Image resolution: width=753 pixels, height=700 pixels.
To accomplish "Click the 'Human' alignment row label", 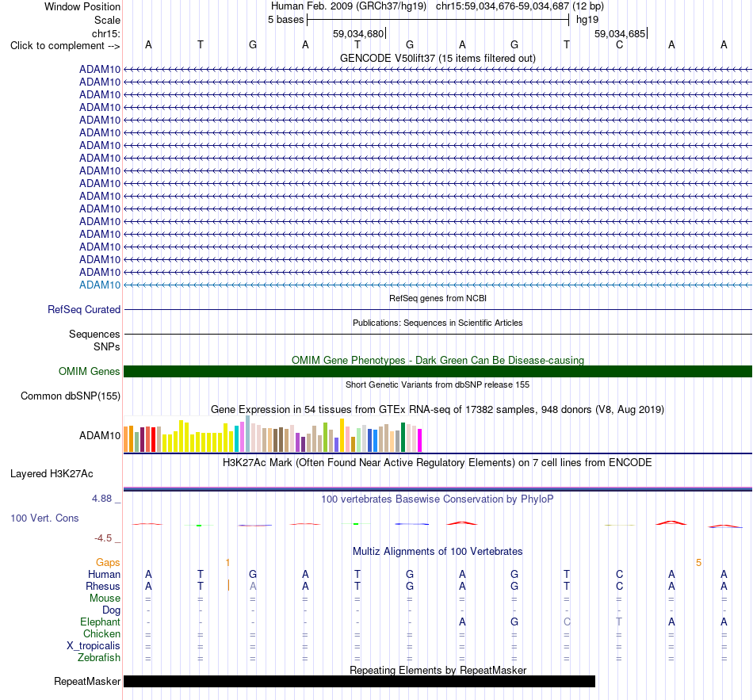I will 104,575.
